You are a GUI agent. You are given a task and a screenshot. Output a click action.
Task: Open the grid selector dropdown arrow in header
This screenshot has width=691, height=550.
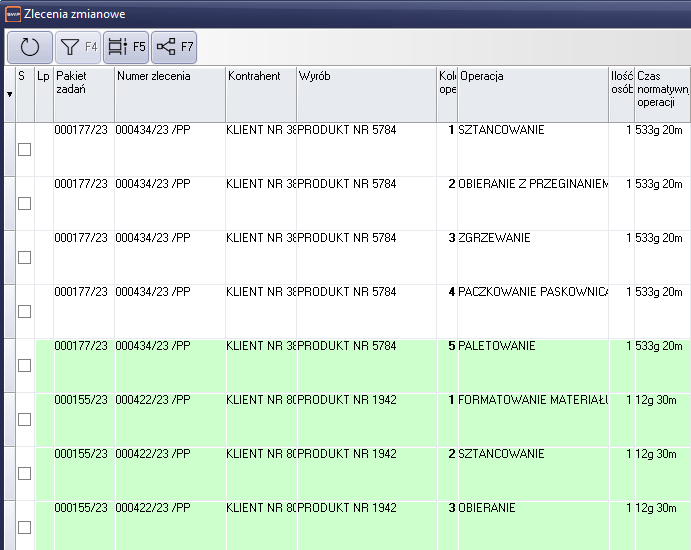[9, 95]
